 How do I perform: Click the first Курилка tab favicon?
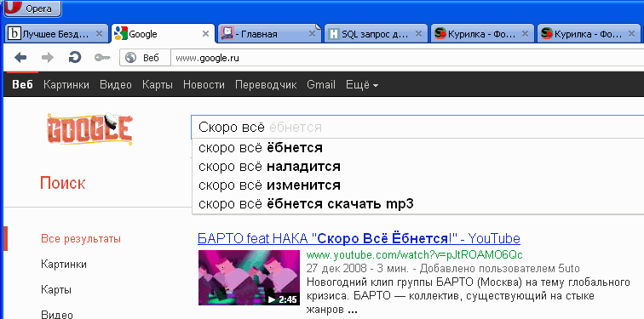coord(440,34)
